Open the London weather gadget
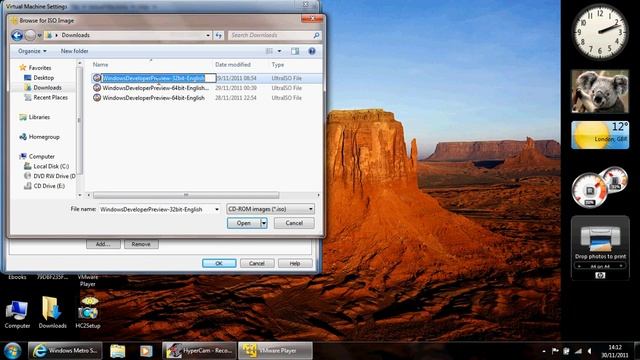This screenshot has width=640, height=360. click(600, 135)
